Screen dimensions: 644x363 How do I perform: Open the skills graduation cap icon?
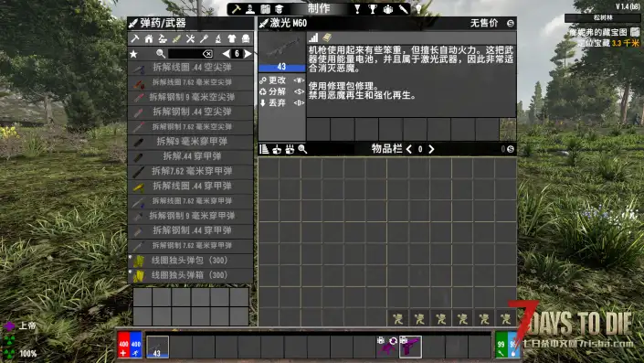(x=280, y=9)
